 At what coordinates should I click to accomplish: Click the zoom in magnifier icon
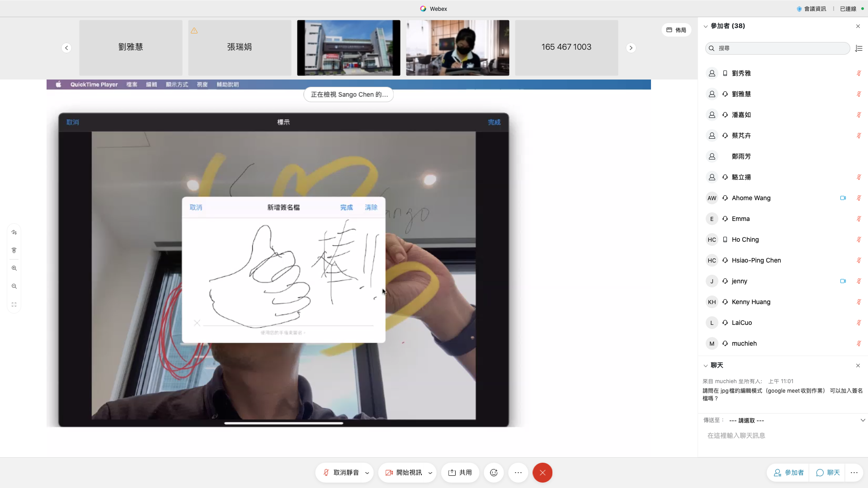click(x=14, y=268)
